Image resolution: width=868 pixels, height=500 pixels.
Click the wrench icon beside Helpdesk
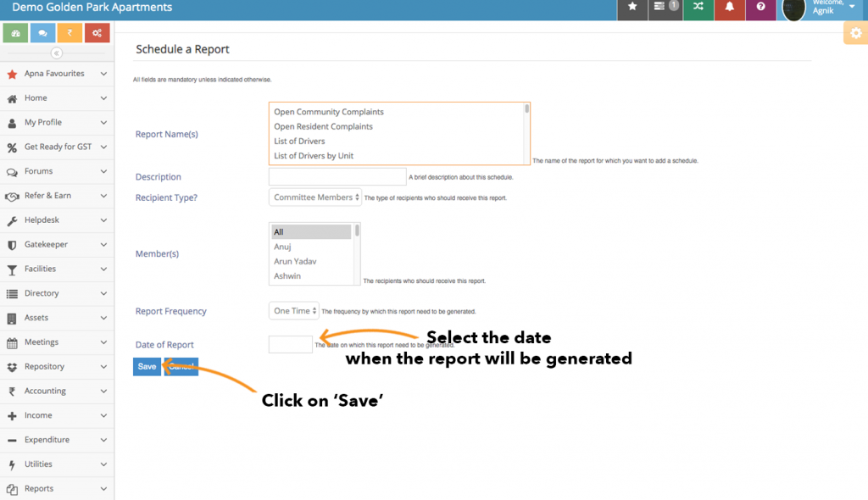coord(12,221)
